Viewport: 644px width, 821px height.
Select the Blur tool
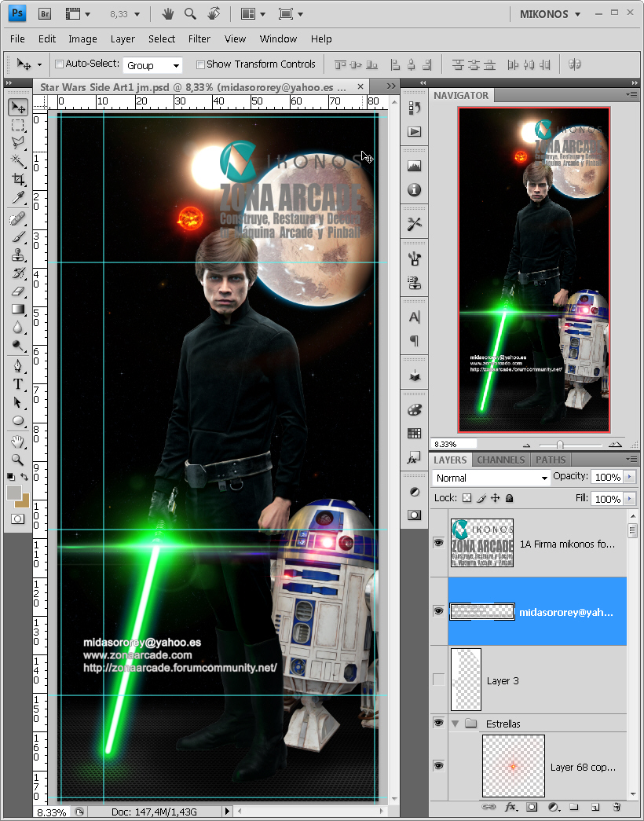click(18, 328)
